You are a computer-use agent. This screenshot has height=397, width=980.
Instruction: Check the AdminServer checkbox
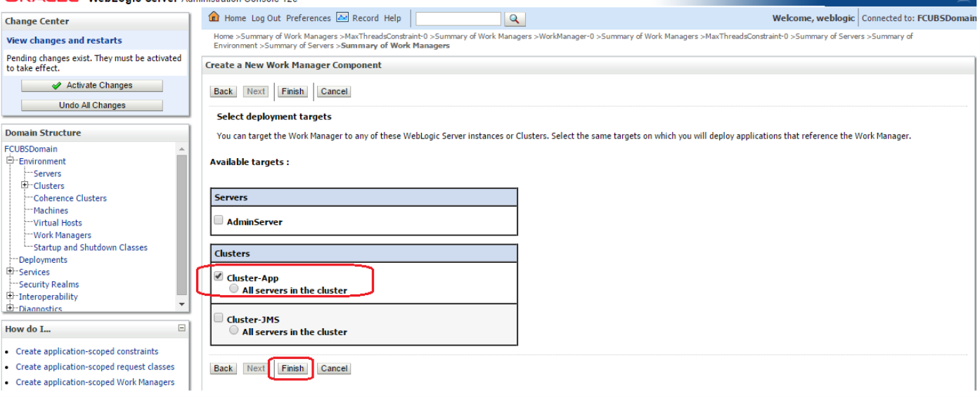pyautogui.click(x=219, y=221)
